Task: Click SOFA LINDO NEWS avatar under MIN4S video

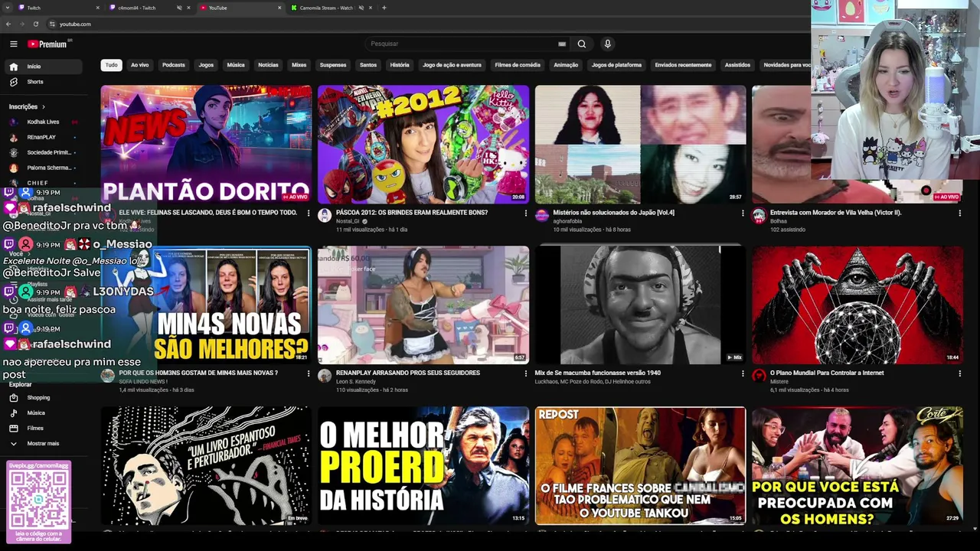Action: pyautogui.click(x=107, y=376)
